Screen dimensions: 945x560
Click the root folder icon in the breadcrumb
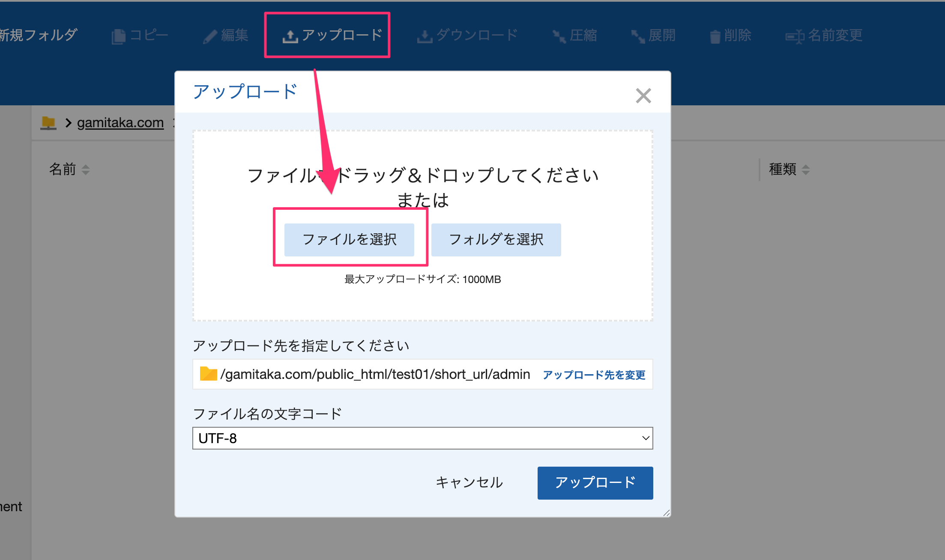coord(48,123)
